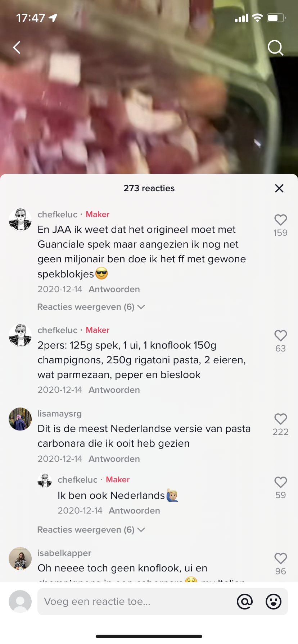Open the isabelkapper username link
This screenshot has height=644, width=298.
pos(64,553)
